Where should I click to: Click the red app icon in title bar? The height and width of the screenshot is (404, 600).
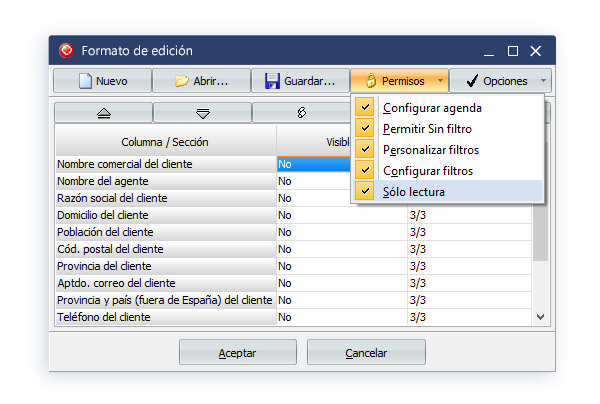(67, 50)
